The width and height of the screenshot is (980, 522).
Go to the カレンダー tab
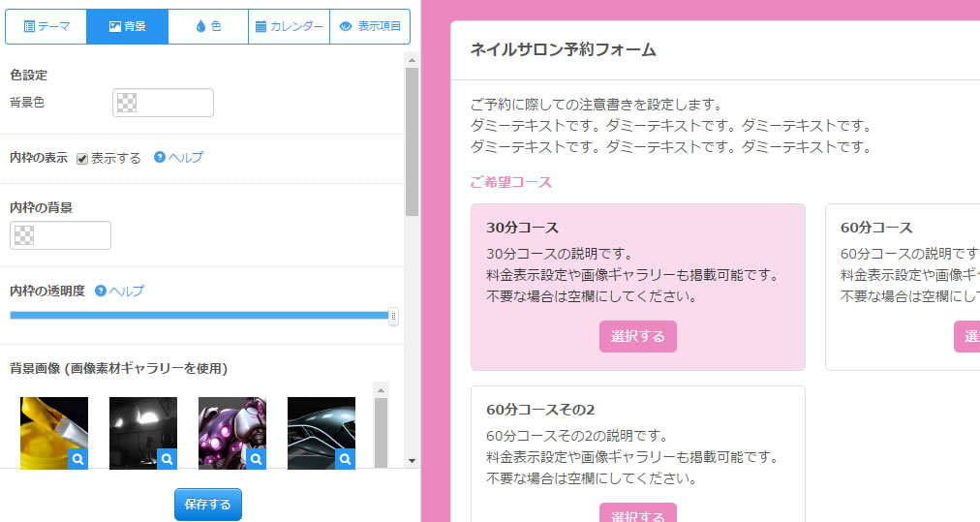coord(289,27)
